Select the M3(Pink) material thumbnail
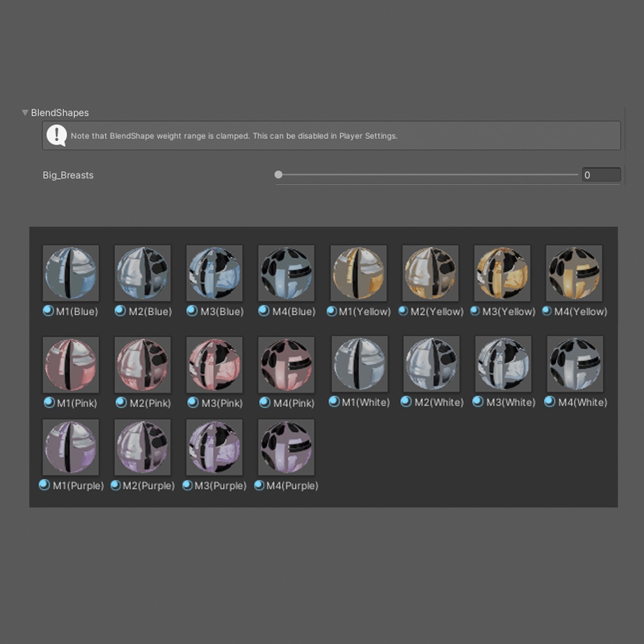Image resolution: width=644 pixels, height=644 pixels. 214,365
